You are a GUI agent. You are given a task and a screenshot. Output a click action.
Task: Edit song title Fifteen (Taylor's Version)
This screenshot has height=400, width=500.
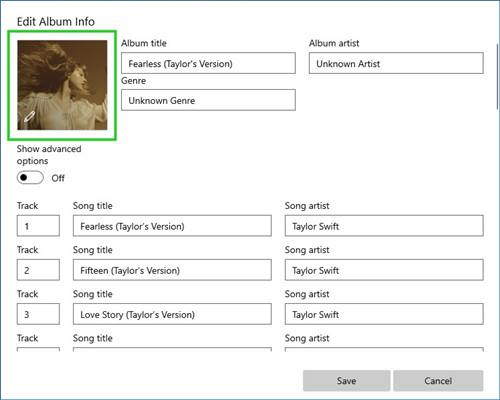[172, 270]
